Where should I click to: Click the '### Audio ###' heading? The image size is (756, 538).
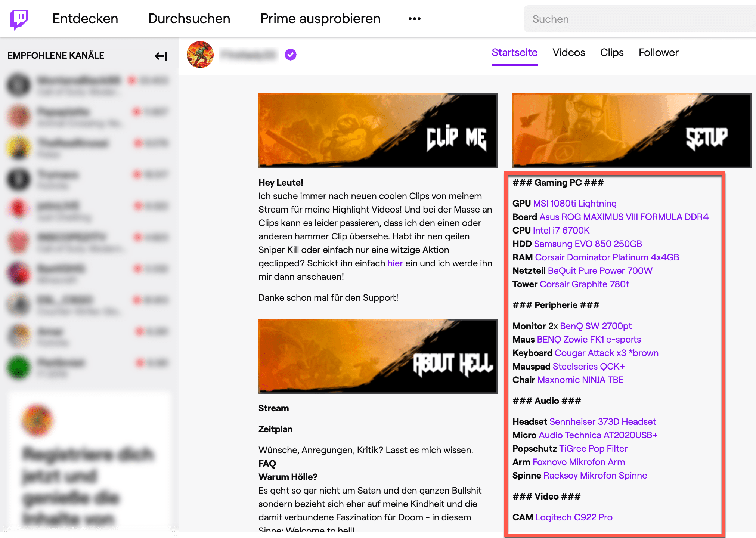pyautogui.click(x=547, y=401)
